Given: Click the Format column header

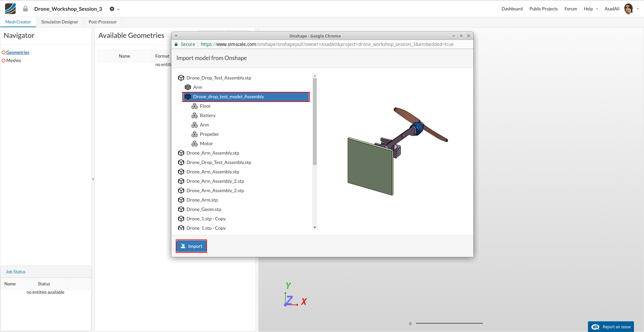Looking at the screenshot, I should [x=162, y=56].
